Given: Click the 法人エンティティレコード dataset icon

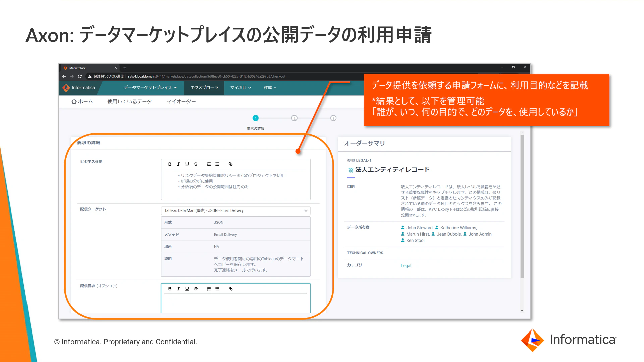Looking at the screenshot, I should tap(351, 170).
